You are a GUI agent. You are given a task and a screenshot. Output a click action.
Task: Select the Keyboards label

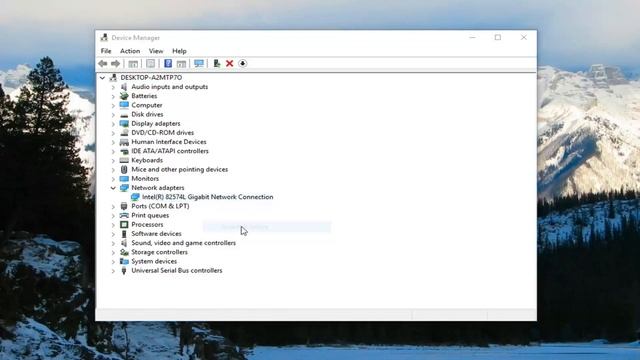click(x=147, y=160)
